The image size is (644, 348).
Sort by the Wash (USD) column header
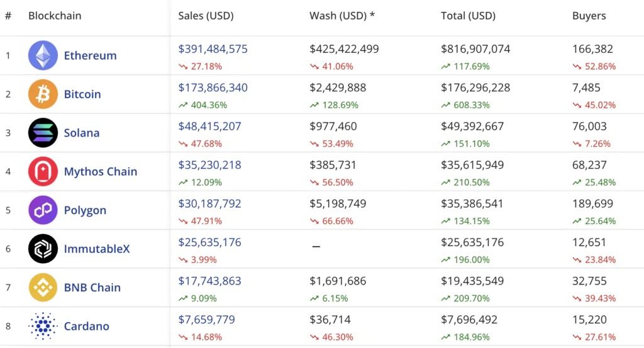point(342,16)
